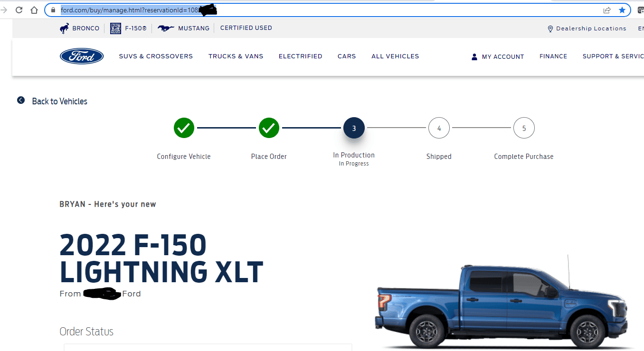Click the Dealership Locations pin icon
This screenshot has width=644, height=351.
tap(550, 29)
